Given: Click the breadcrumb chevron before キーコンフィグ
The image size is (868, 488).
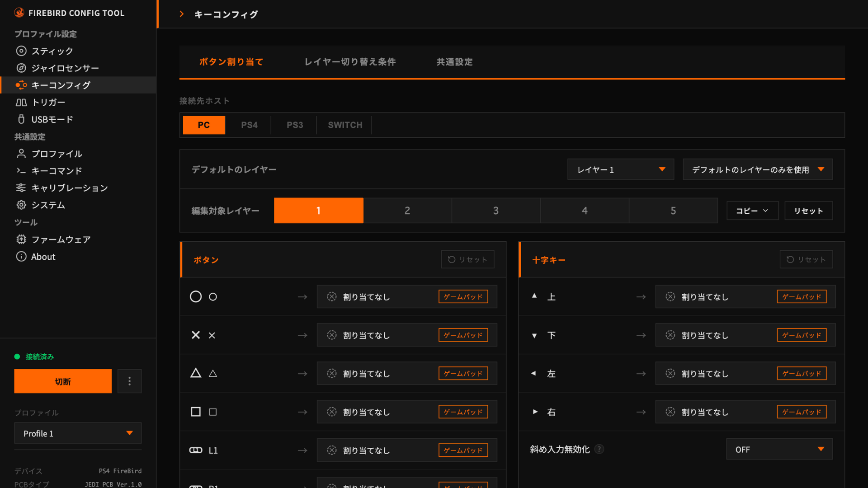Looking at the screenshot, I should point(182,14).
